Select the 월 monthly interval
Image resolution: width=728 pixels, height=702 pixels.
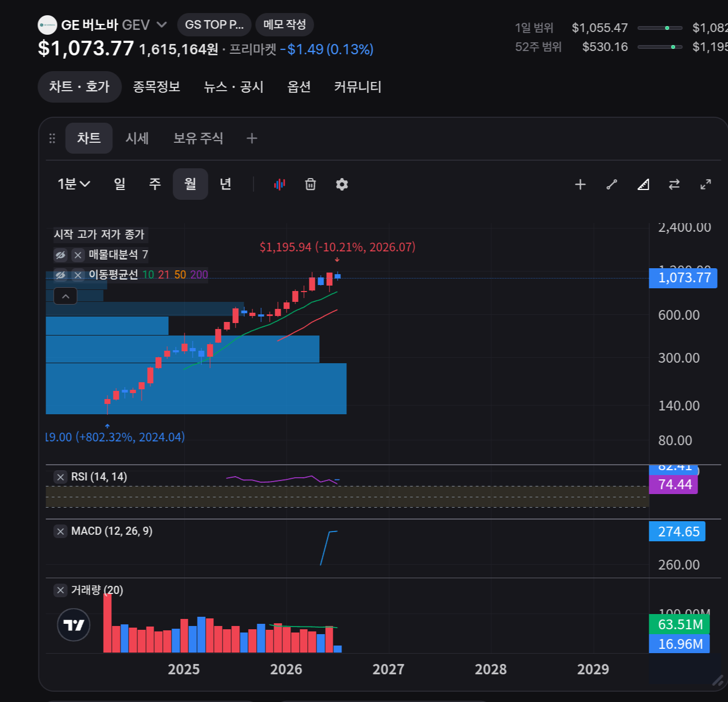pyautogui.click(x=190, y=184)
